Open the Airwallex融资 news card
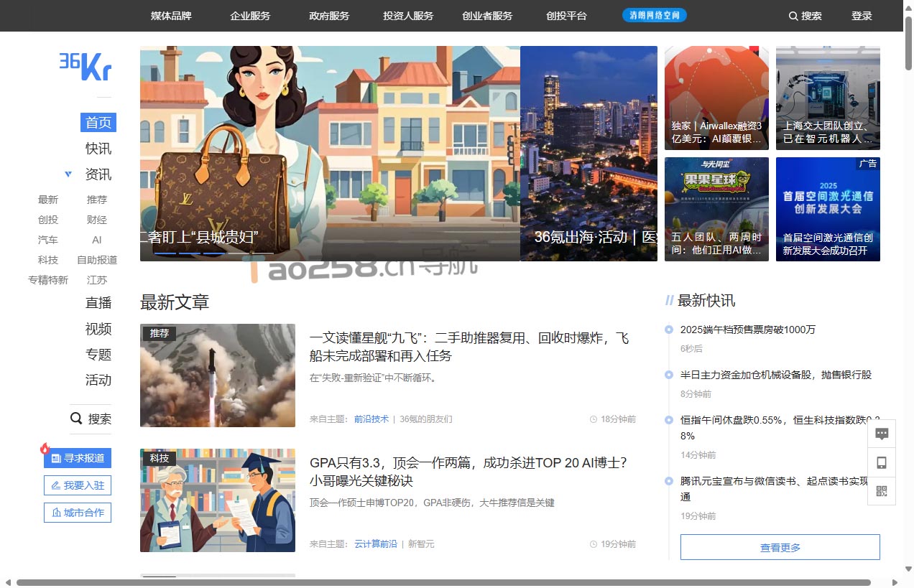The width and height of the screenshot is (914, 588). click(716, 98)
